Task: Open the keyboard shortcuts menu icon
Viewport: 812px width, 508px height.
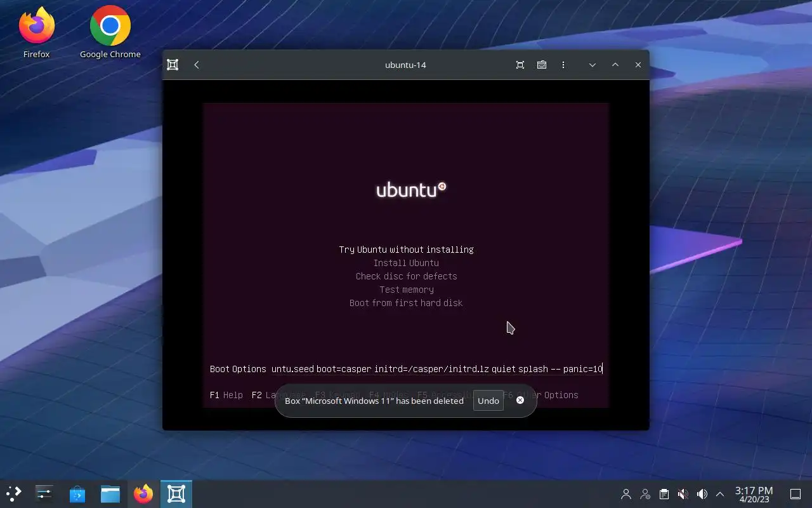Action: point(542,65)
